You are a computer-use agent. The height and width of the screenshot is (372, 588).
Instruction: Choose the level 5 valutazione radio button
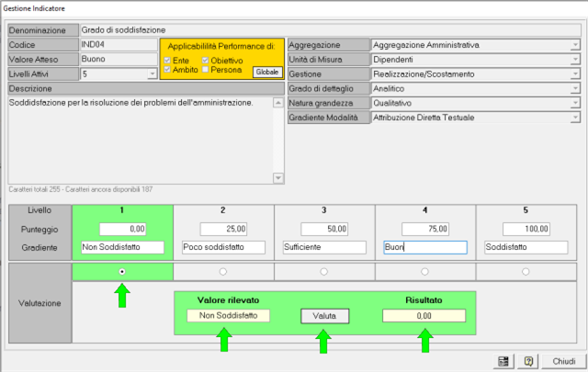point(526,272)
